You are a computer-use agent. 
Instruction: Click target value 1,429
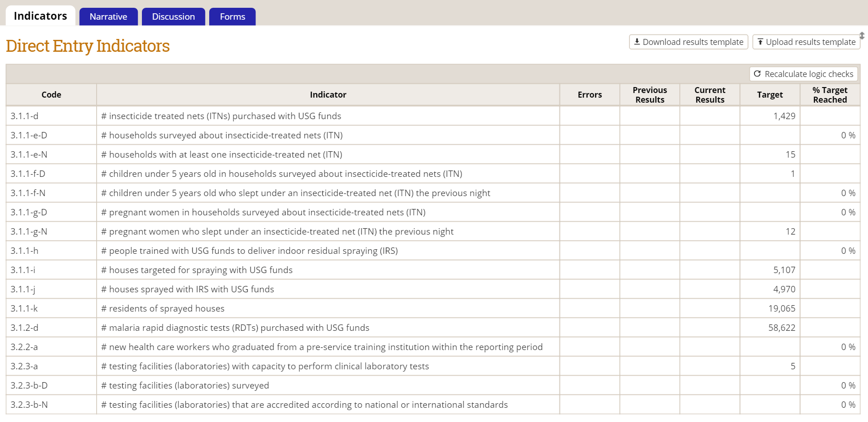coord(784,116)
